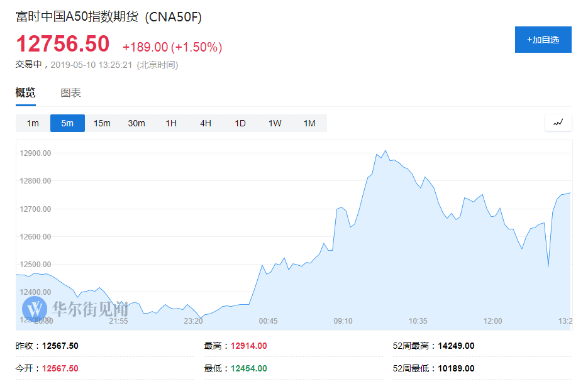Select the 1m interval

point(33,123)
